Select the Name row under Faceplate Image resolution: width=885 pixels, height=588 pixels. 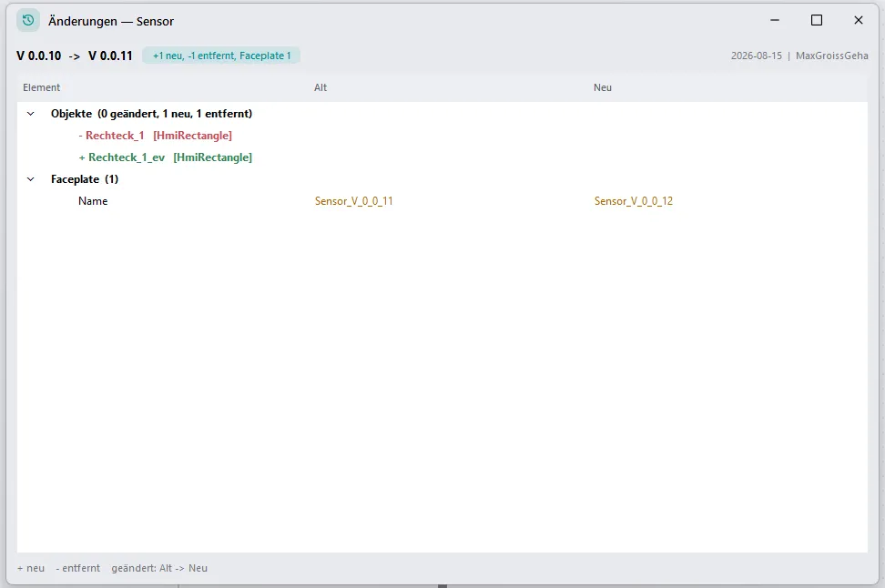(442, 201)
